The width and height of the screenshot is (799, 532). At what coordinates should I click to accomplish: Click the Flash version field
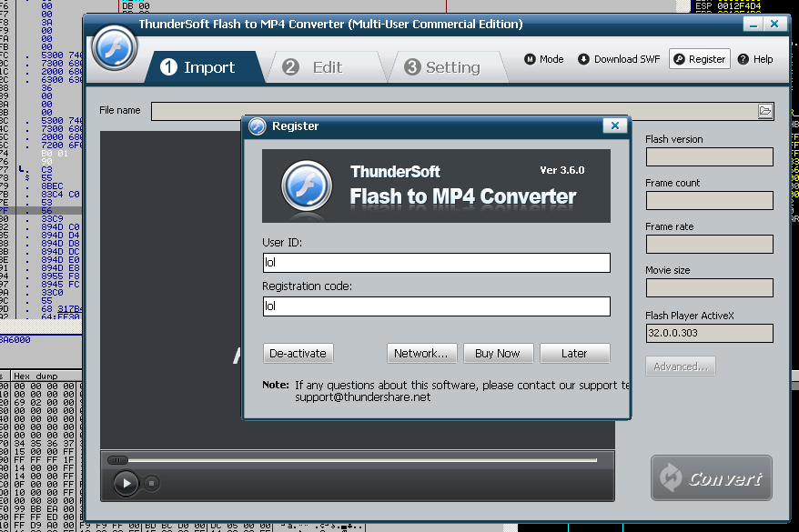click(x=709, y=156)
